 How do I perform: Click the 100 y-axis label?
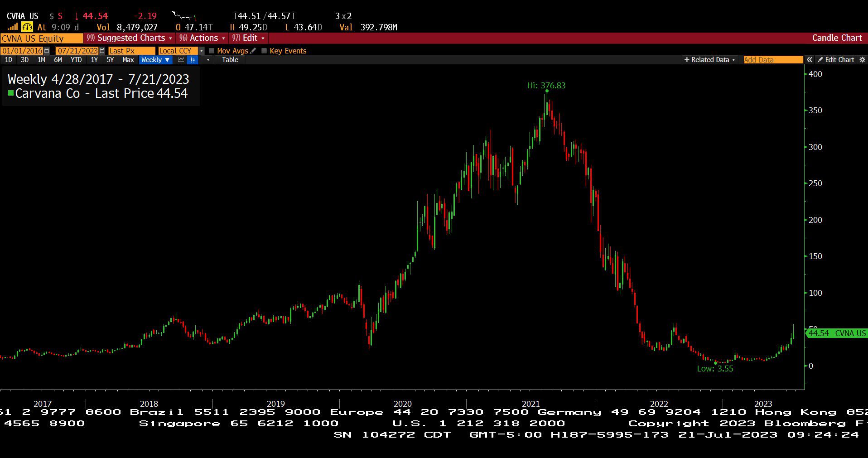(x=815, y=293)
